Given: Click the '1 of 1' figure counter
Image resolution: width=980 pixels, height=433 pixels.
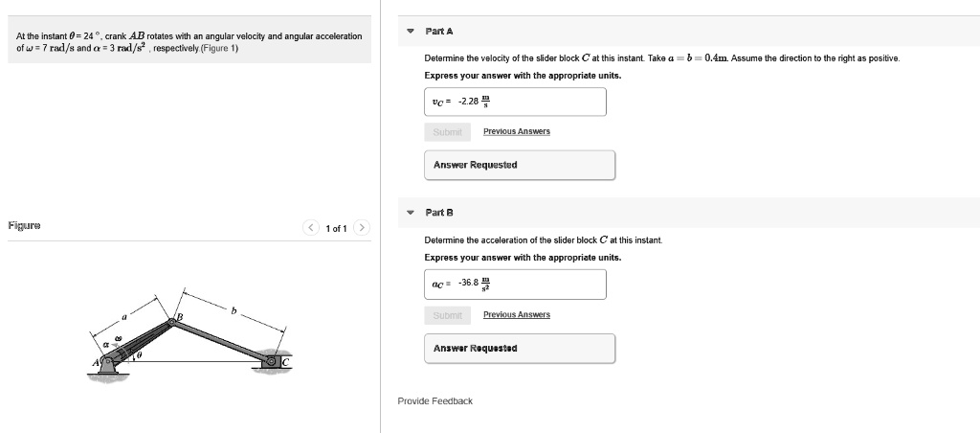Looking at the screenshot, I should [x=336, y=228].
